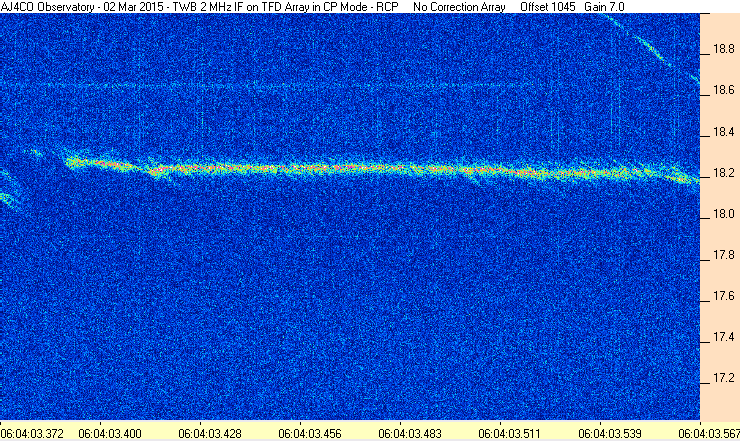Click the 02 Mar 2015 date text
Screen dimensions: 740x441
[134, 7]
